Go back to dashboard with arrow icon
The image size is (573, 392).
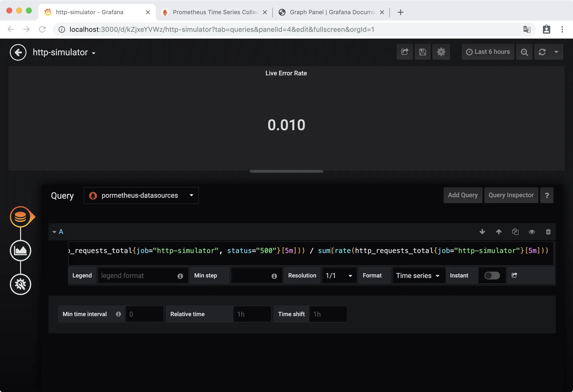click(x=18, y=52)
